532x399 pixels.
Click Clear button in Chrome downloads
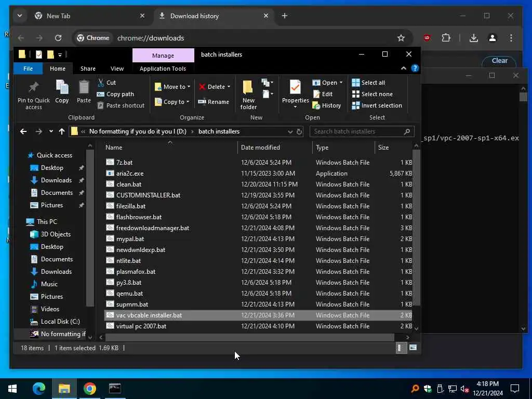point(499,61)
